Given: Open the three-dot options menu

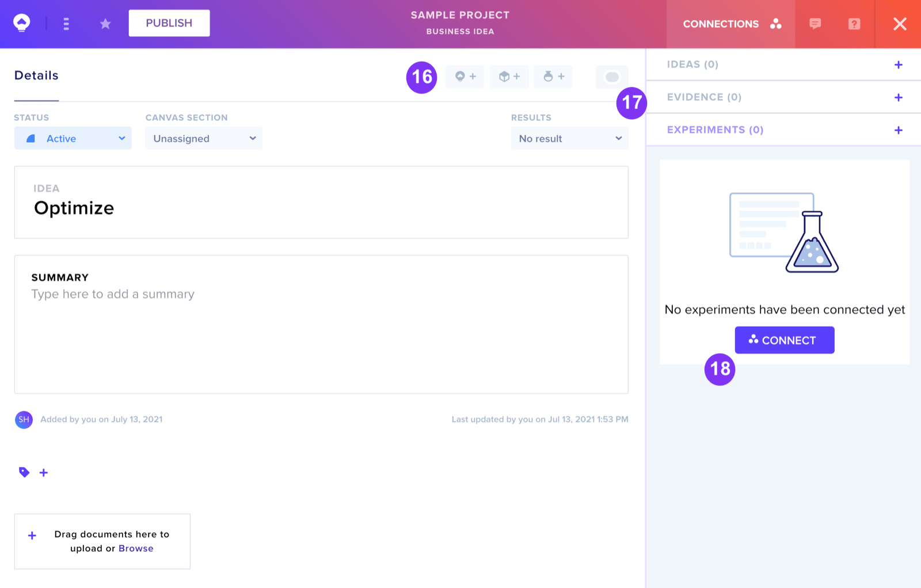Looking at the screenshot, I should (66, 24).
